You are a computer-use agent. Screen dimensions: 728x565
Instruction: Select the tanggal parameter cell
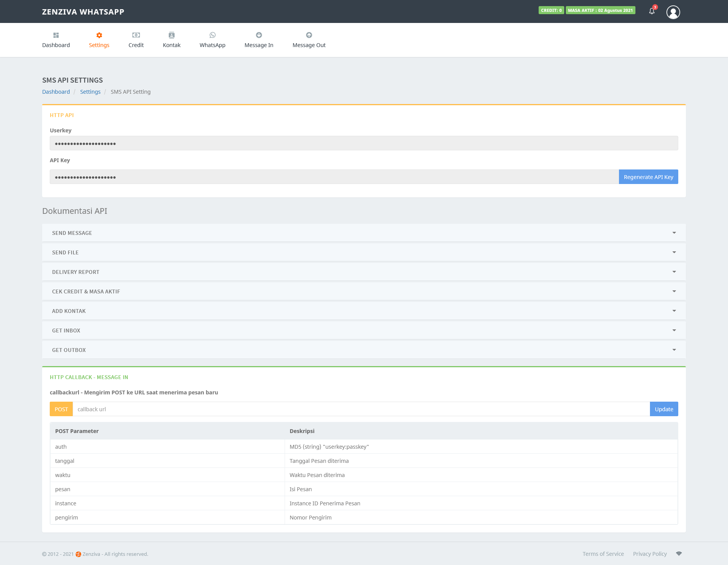(x=167, y=461)
